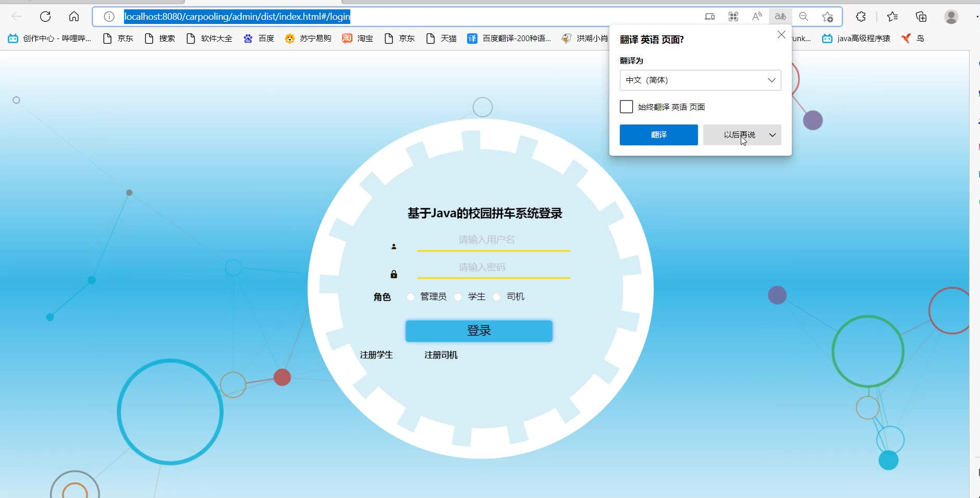Open the 淘宝 bookmark
The width and height of the screenshot is (980, 498).
358,39
